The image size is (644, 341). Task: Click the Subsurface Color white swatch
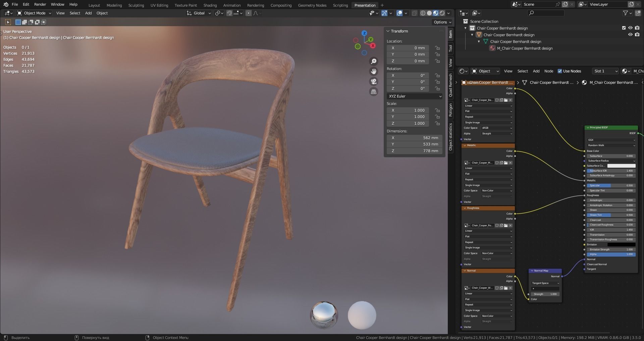621,166
